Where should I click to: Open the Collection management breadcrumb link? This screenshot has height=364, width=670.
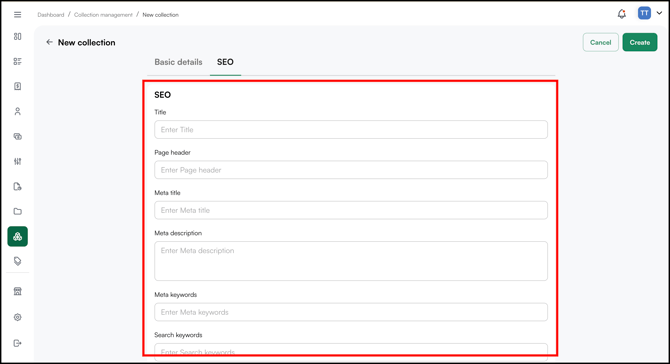(103, 15)
